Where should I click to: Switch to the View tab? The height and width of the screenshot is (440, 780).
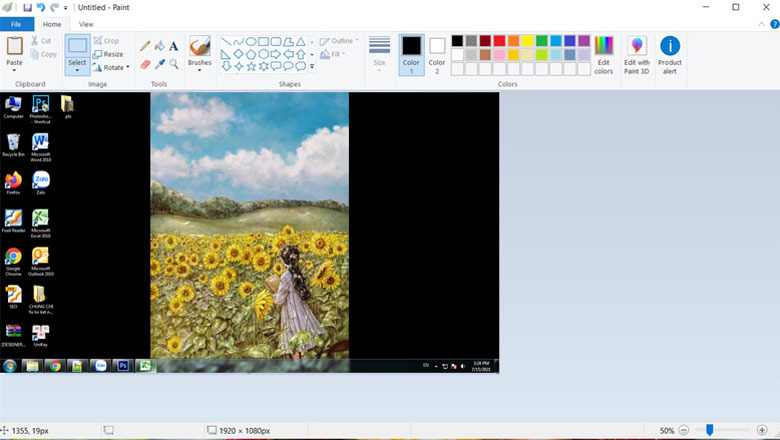pyautogui.click(x=86, y=24)
